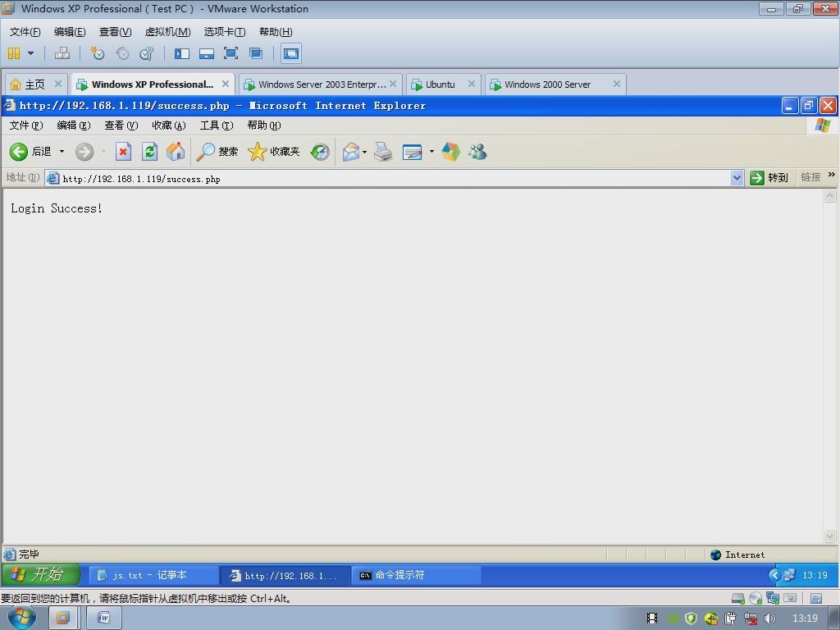Open Windows Messenger icon in IE toolbar
The image size is (840, 630).
477,152
